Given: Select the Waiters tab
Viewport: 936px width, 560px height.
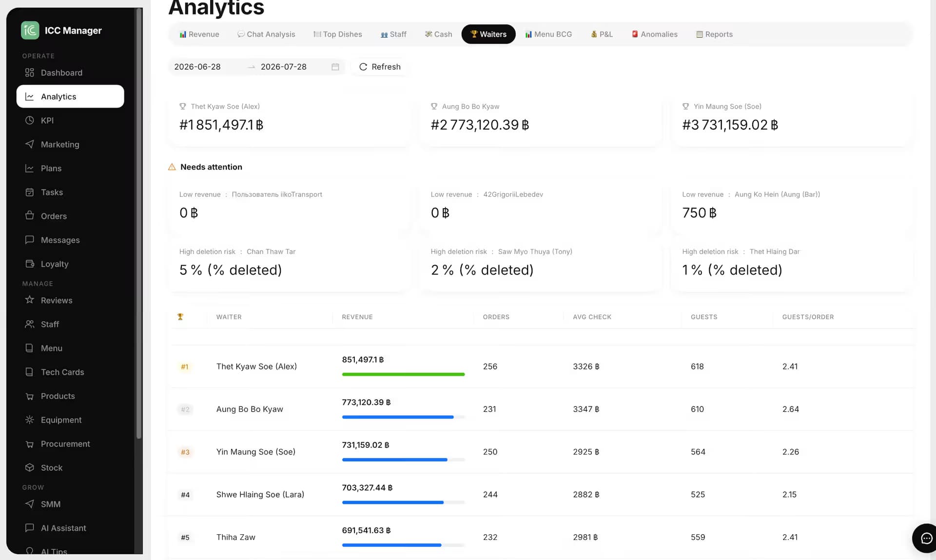Looking at the screenshot, I should 488,34.
